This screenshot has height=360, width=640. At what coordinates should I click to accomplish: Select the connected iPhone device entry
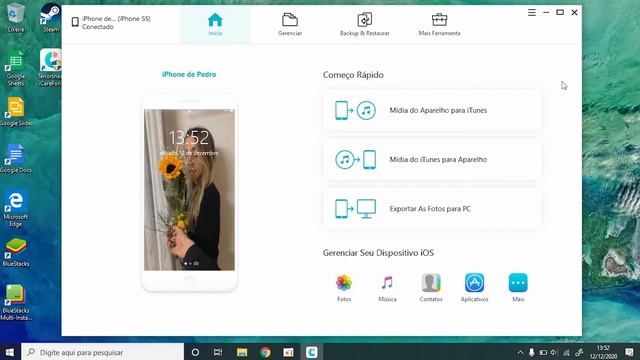(111, 22)
